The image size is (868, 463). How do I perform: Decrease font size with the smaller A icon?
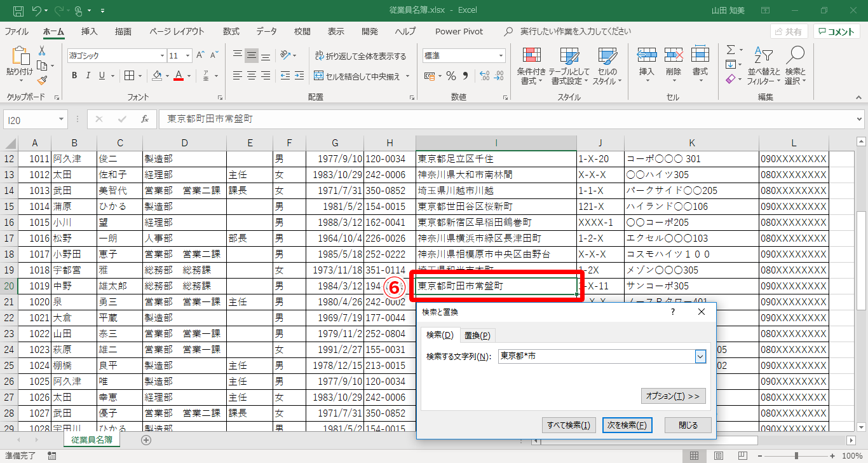(214, 55)
